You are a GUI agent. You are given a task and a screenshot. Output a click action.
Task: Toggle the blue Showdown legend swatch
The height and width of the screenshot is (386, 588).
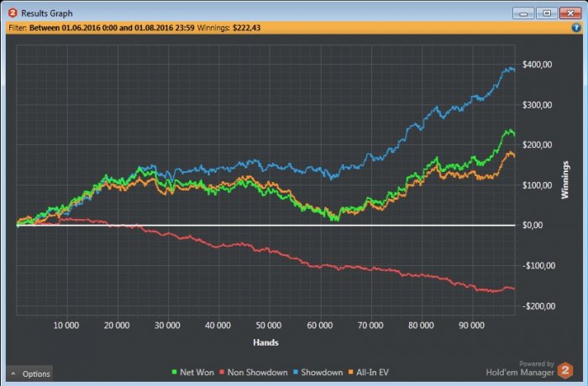pos(296,372)
